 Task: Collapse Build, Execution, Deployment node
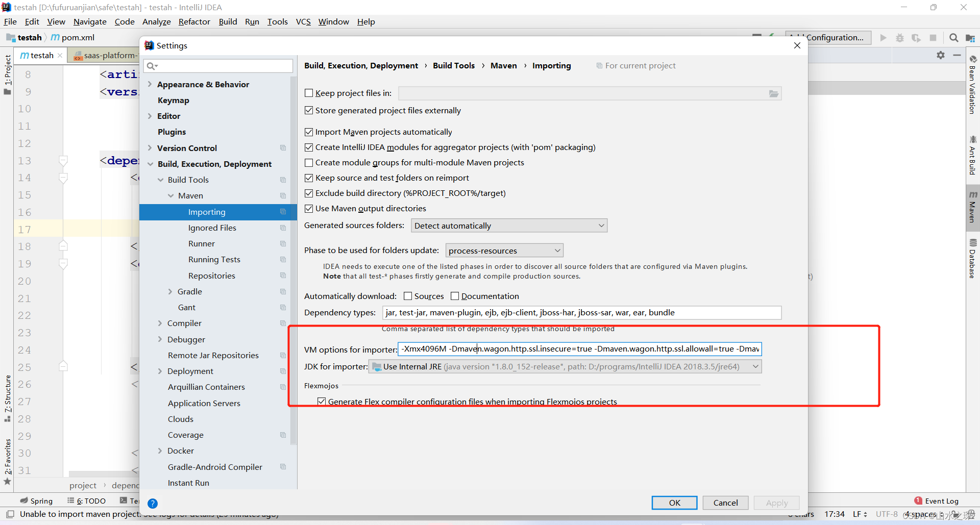point(150,164)
